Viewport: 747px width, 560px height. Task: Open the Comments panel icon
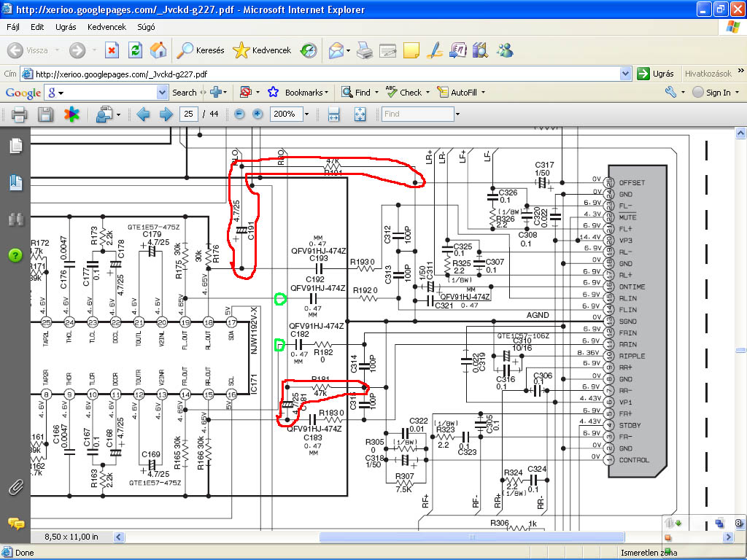[x=15, y=523]
